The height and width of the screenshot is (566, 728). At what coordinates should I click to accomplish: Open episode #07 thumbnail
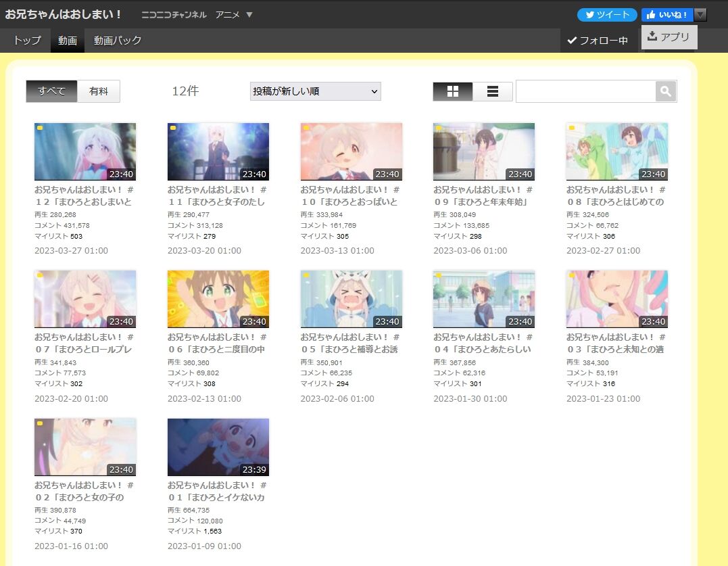[x=85, y=299]
